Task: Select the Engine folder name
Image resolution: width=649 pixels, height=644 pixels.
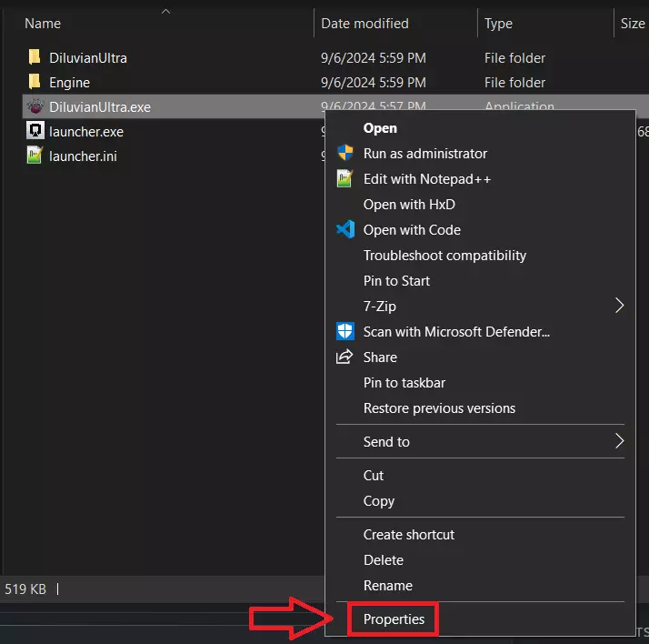Action: click(69, 83)
